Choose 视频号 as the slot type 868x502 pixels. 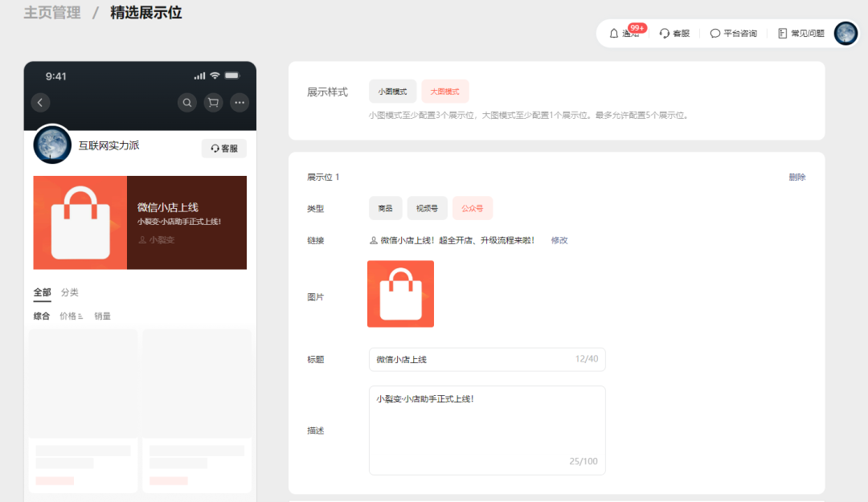click(427, 208)
